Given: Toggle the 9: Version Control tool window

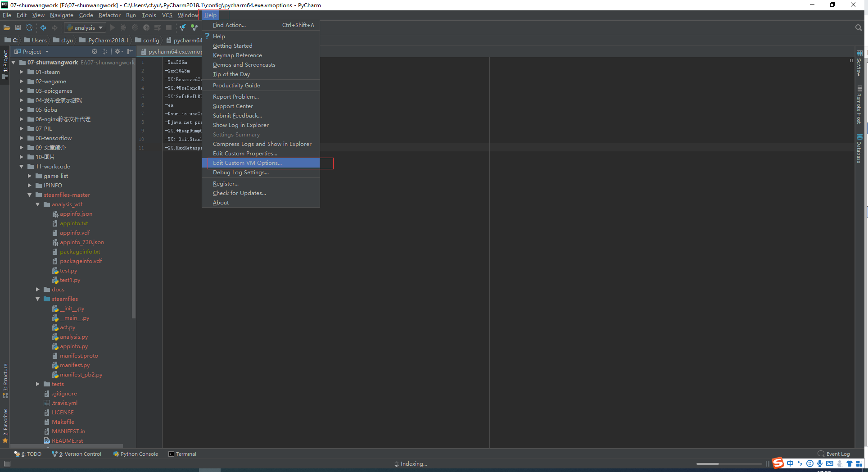Looking at the screenshot, I should tap(77, 454).
